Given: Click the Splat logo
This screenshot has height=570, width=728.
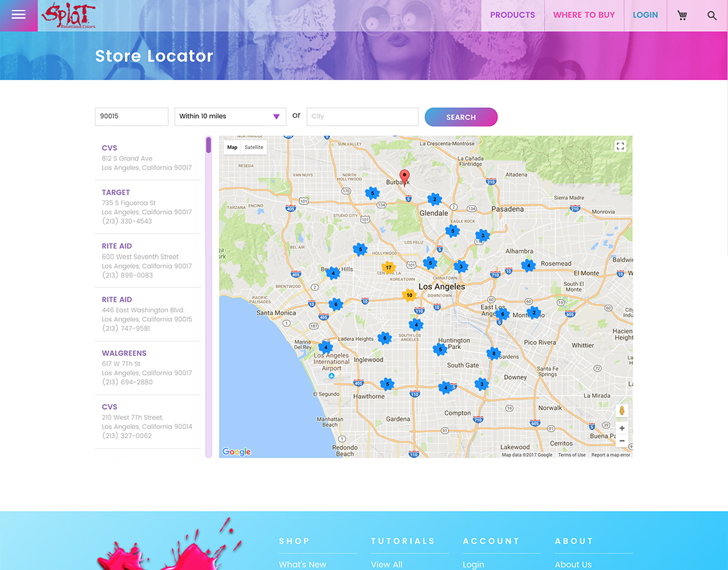Looking at the screenshot, I should tap(68, 15).
